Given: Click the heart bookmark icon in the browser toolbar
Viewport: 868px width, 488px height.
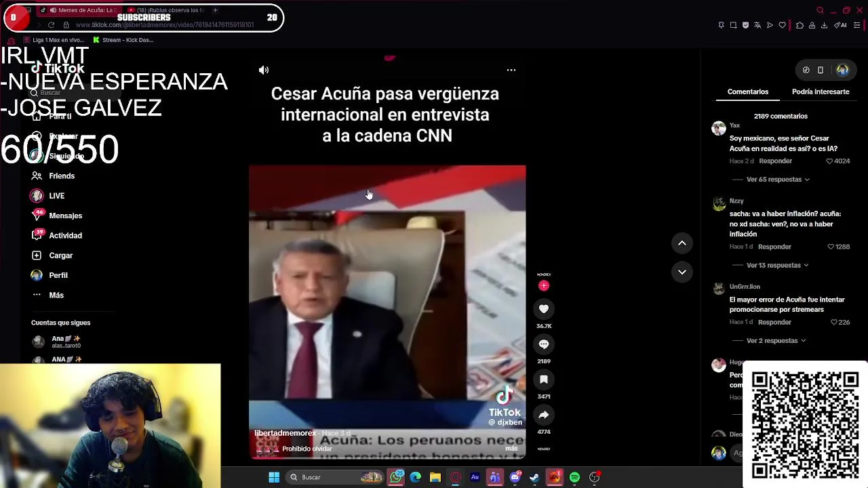Looking at the screenshot, I should click(x=782, y=25).
